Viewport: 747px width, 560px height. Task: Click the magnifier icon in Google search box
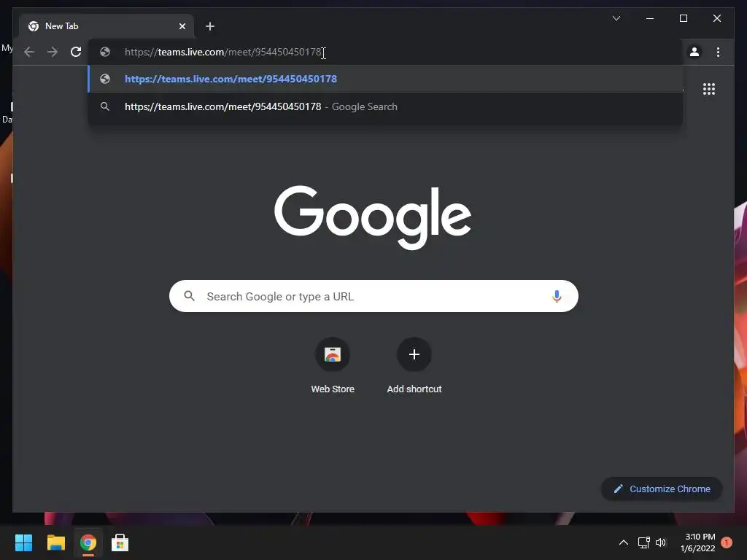pyautogui.click(x=189, y=296)
